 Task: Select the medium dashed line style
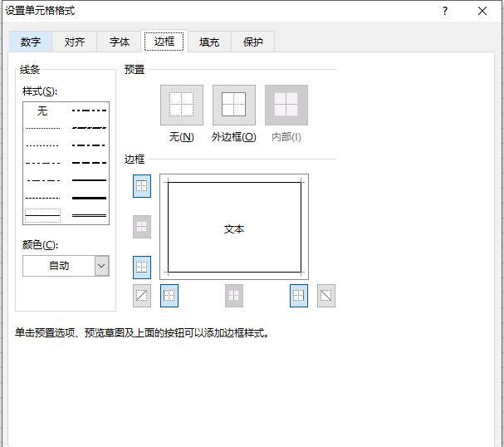(89, 163)
